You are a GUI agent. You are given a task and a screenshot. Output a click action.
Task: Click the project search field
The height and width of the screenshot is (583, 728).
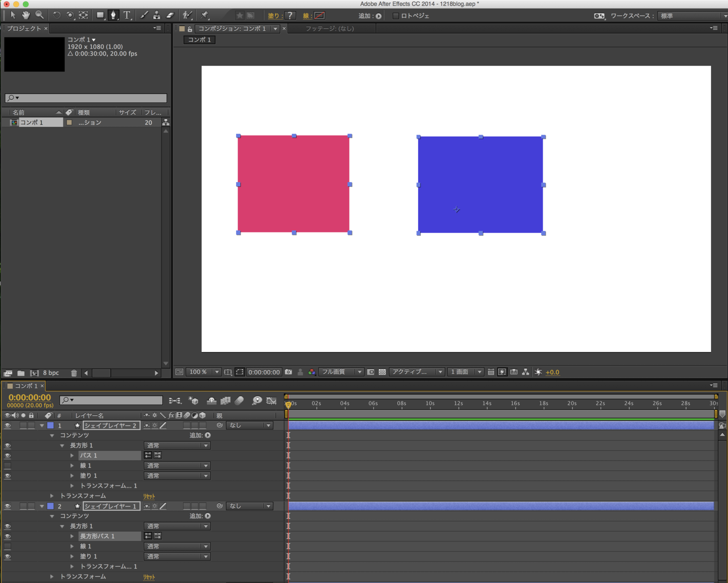point(86,98)
